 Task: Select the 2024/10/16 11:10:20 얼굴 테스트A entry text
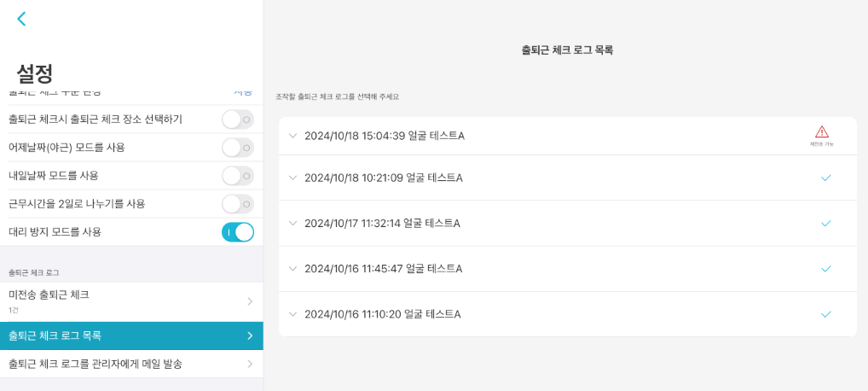pyautogui.click(x=382, y=314)
